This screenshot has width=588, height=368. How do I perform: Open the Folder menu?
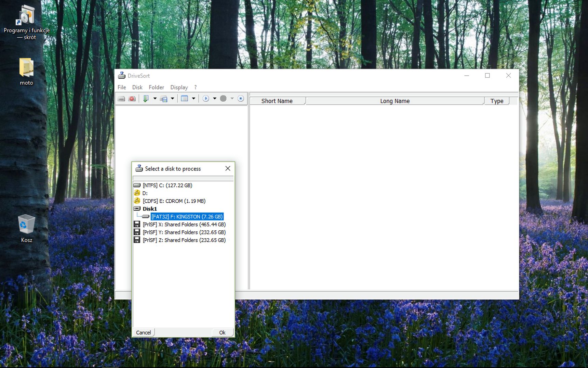pos(157,87)
